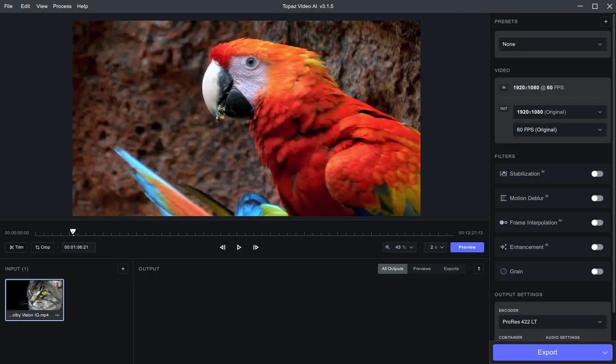Toggle Frame Interpolation on
Screen dimensions: 616x364
pyautogui.click(x=597, y=222)
